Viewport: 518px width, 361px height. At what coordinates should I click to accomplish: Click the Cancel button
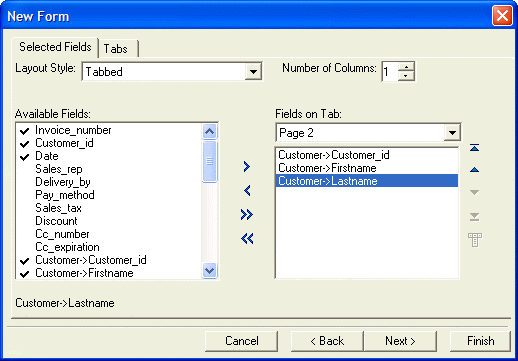[242, 341]
